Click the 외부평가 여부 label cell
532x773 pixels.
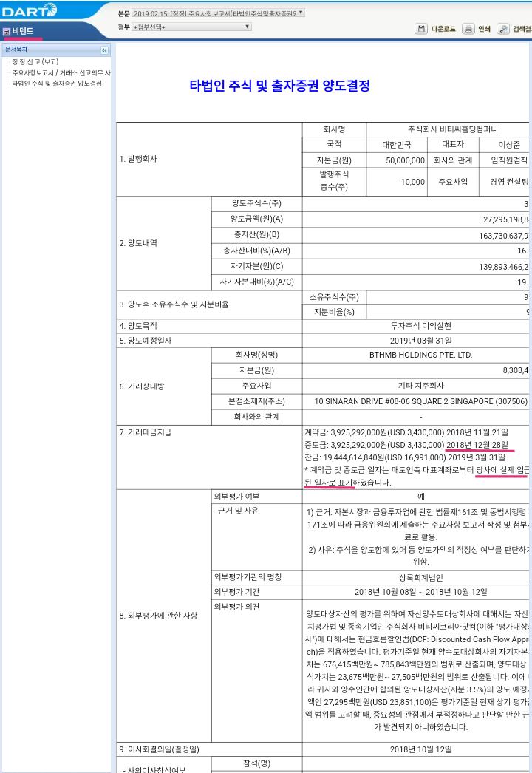pyautogui.click(x=257, y=497)
